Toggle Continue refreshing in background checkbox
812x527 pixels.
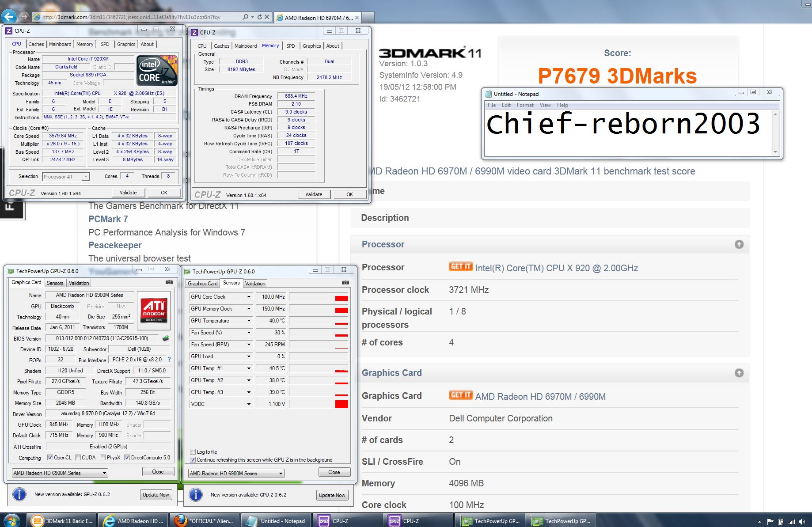point(193,459)
